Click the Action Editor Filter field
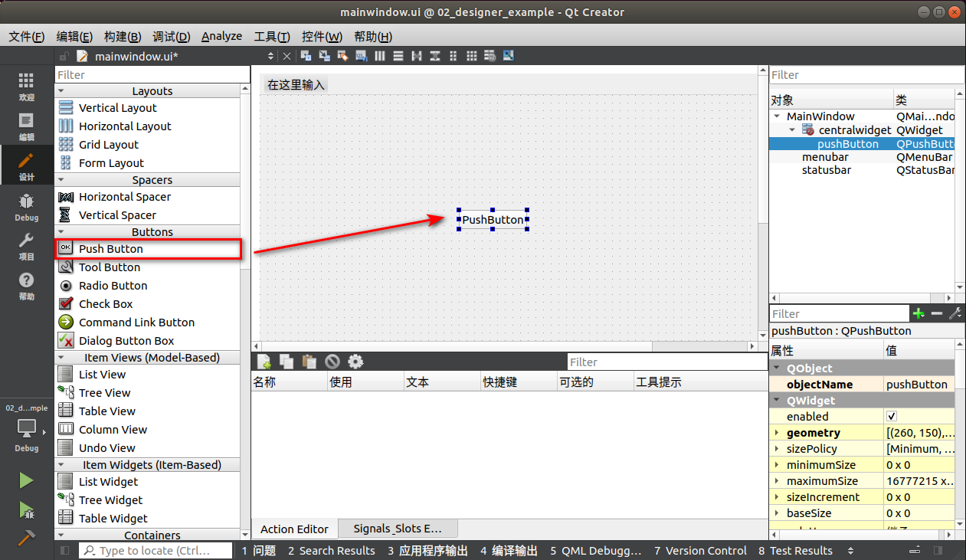Viewport: 966px width, 560px height. [666, 362]
